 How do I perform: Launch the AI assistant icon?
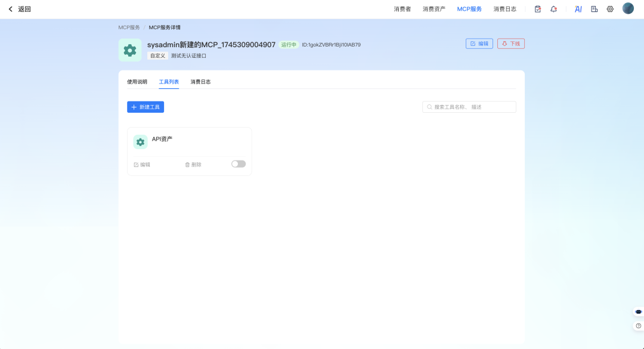pos(578,9)
